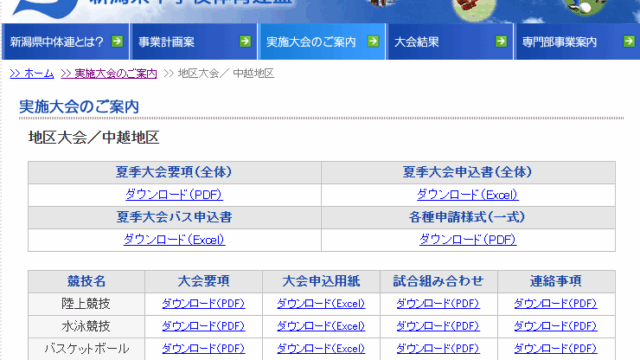
Task: Click green arrow icon beside 新潟県中体連とは?
Action: [x=117, y=41]
